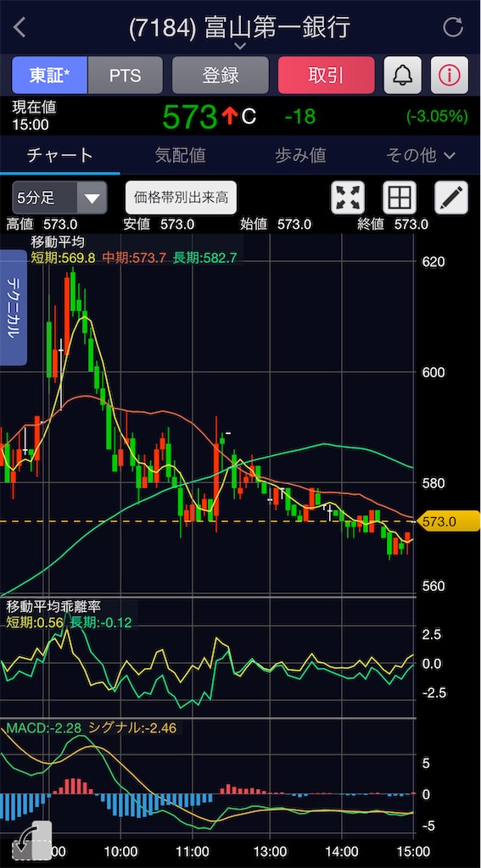Tap the 中期:573.7 moving average value
The width and height of the screenshot is (481, 868).
click(x=134, y=258)
